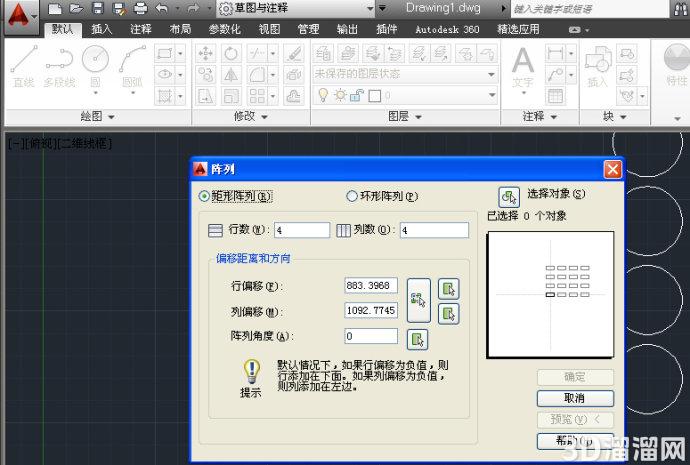Click pick array angle icon button
Image resolution: width=690 pixels, height=465 pixels.
coord(418,339)
